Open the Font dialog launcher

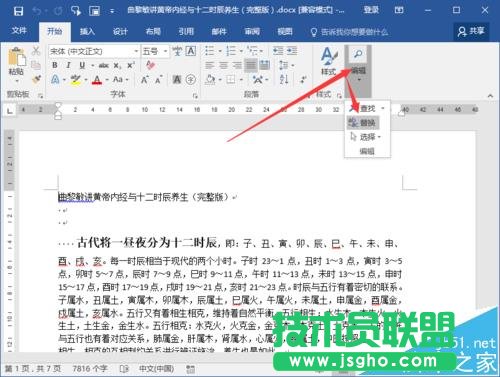click(x=195, y=96)
